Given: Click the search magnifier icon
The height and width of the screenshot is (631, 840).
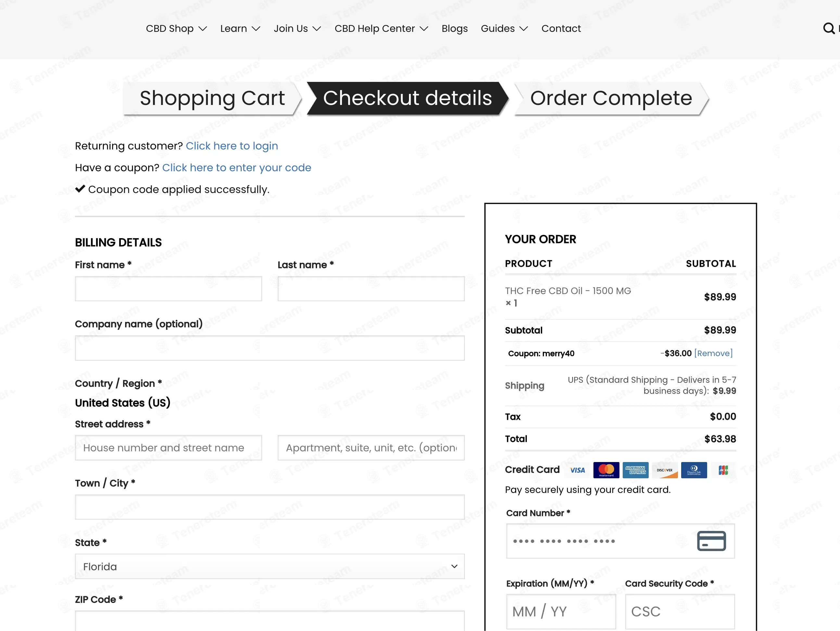Looking at the screenshot, I should pos(828,28).
